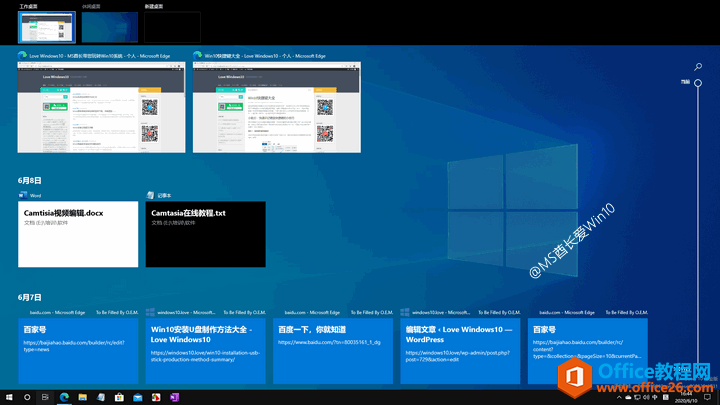This screenshot has height=405, width=720.
Task: Open the Win10安装U盘制作方法大全 timeline card
Action: pos(206,349)
